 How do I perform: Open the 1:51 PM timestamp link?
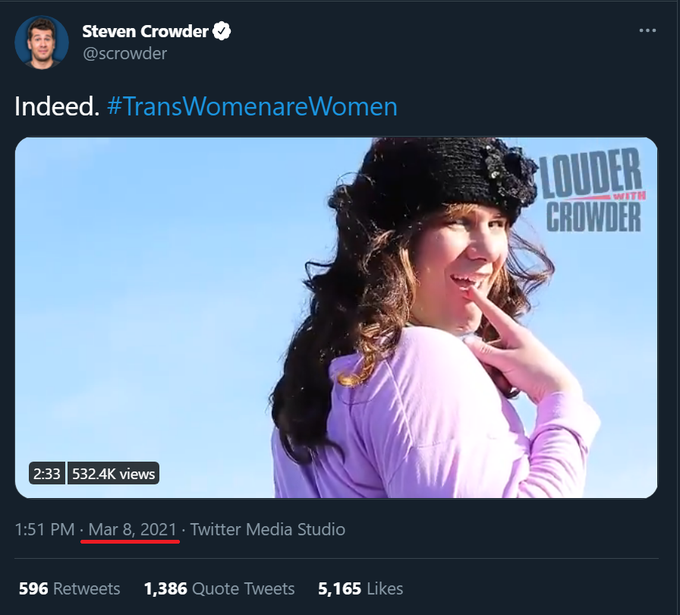click(45, 530)
